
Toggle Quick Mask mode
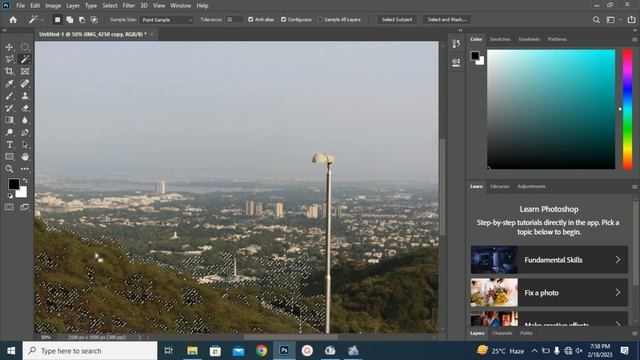pyautogui.click(x=9, y=207)
